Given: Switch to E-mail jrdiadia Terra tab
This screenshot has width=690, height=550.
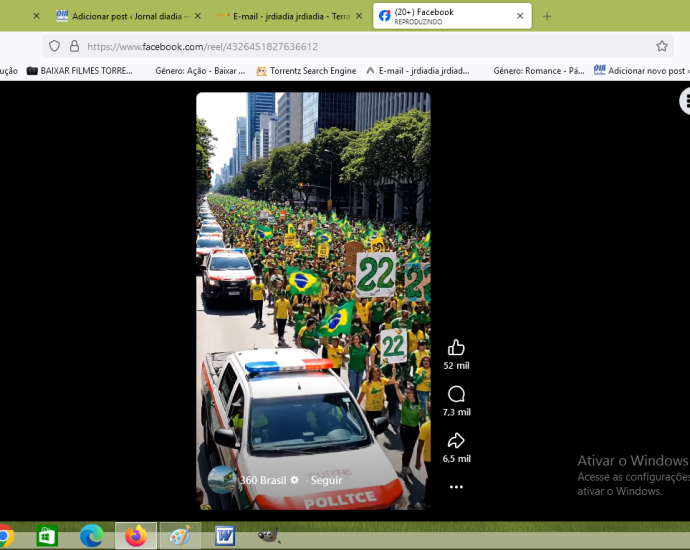Looking at the screenshot, I should [x=285, y=16].
